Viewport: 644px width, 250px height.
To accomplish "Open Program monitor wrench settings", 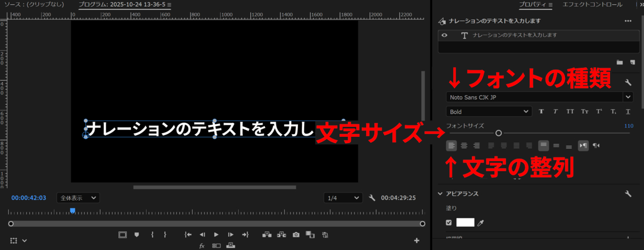I will (372, 198).
